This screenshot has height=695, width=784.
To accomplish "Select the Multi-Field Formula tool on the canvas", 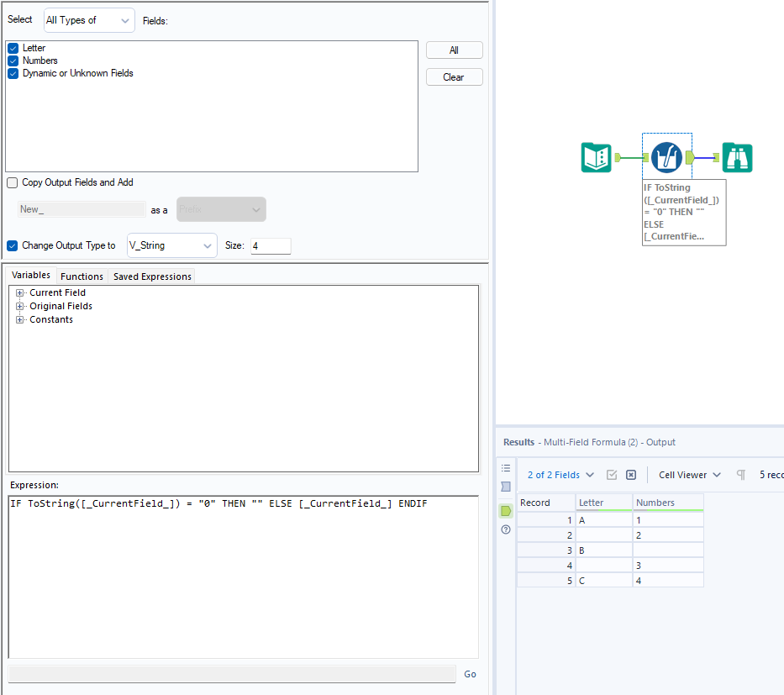I will [666, 156].
